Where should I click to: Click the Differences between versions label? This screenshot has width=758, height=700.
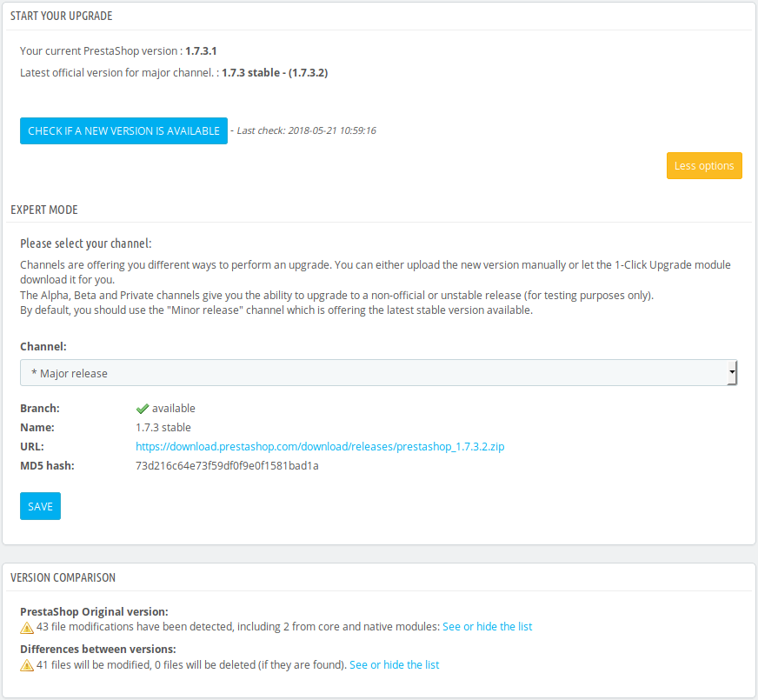pyautogui.click(x=98, y=650)
